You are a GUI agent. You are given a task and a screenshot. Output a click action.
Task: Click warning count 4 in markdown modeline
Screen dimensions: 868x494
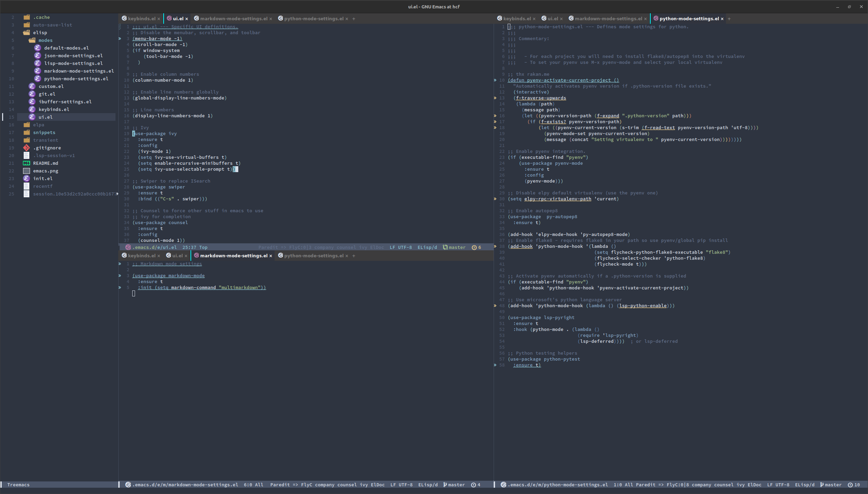coord(476,485)
